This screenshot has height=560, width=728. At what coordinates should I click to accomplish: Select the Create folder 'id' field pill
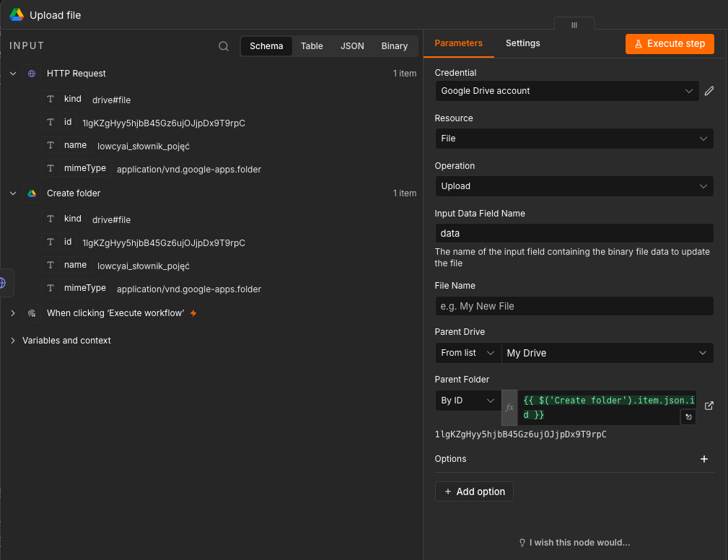(x=58, y=242)
